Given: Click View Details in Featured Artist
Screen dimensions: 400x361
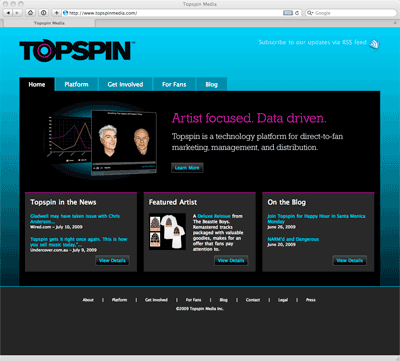Looking at the screenshot, I should point(231,260).
